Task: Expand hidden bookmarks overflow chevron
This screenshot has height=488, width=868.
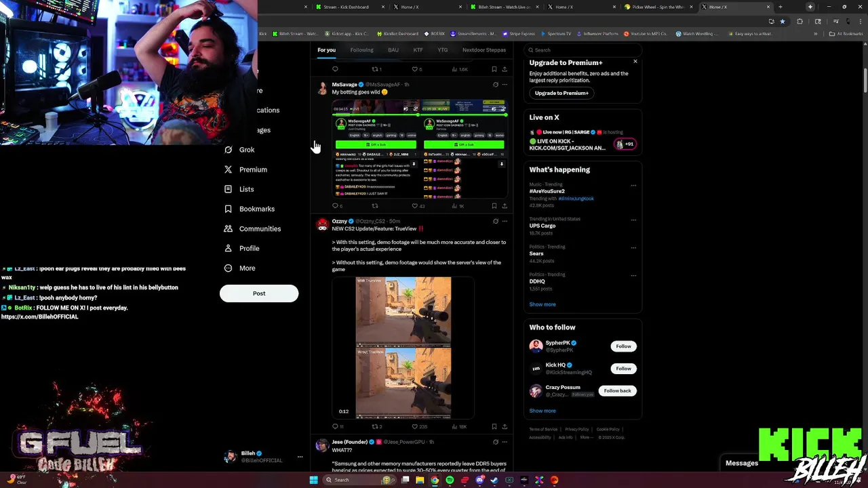Action: 816,34
